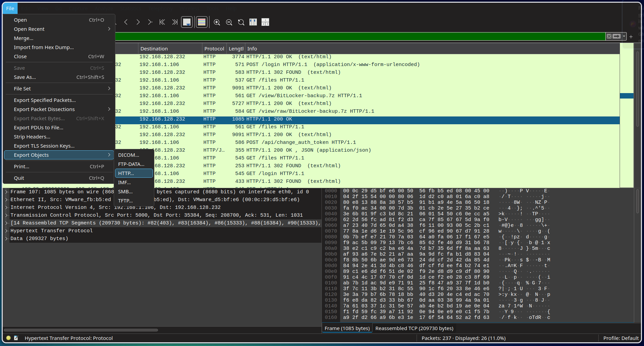Jump to the last packet icon

pos(174,22)
